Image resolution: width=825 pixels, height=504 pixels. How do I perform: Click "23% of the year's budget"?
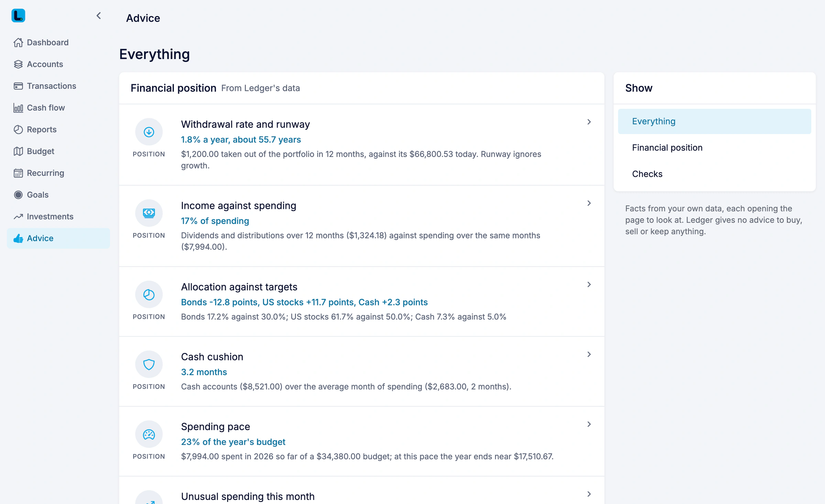coord(233,442)
